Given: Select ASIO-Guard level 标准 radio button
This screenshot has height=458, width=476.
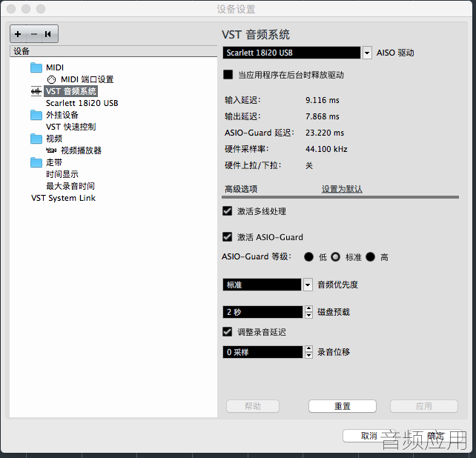Looking at the screenshot, I should click(335, 256).
